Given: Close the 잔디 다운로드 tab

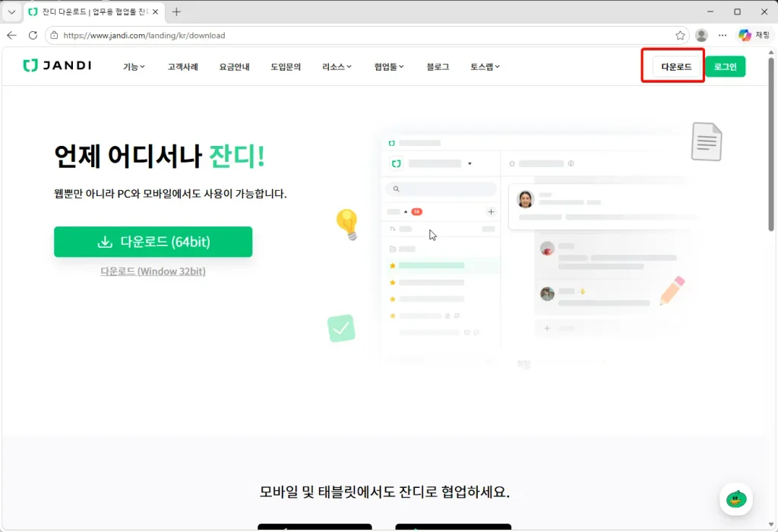Looking at the screenshot, I should coord(155,12).
